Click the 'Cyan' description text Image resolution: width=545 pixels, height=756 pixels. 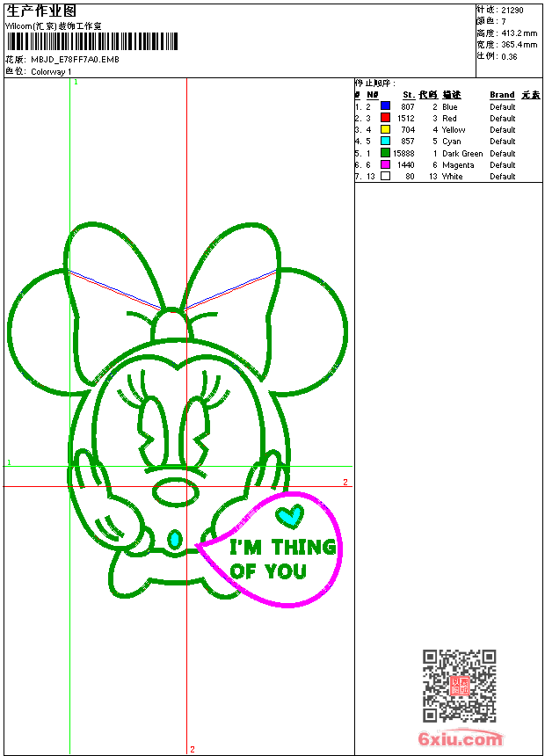(x=452, y=142)
